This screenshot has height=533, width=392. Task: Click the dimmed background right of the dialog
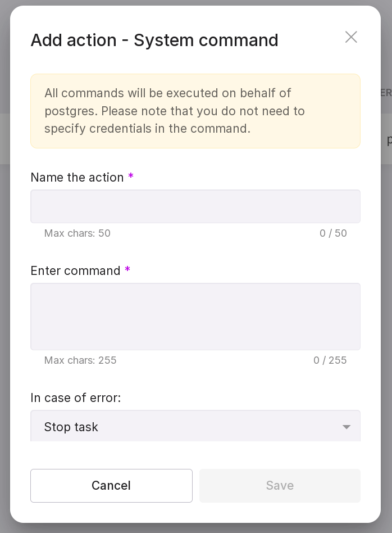click(386, 281)
